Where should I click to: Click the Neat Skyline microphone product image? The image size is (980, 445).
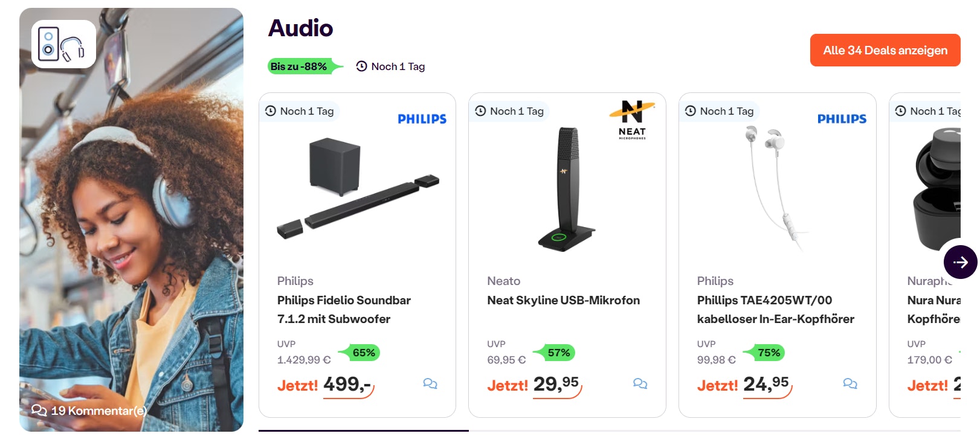pos(567,187)
